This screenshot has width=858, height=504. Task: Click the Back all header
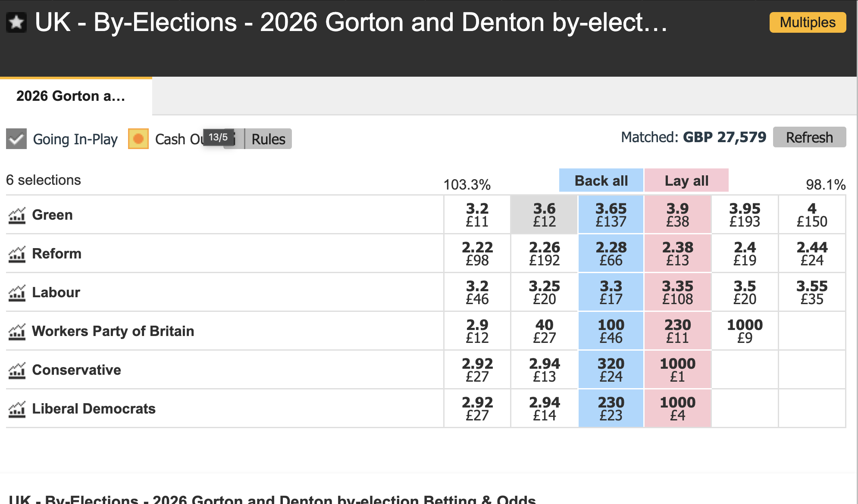click(x=601, y=180)
